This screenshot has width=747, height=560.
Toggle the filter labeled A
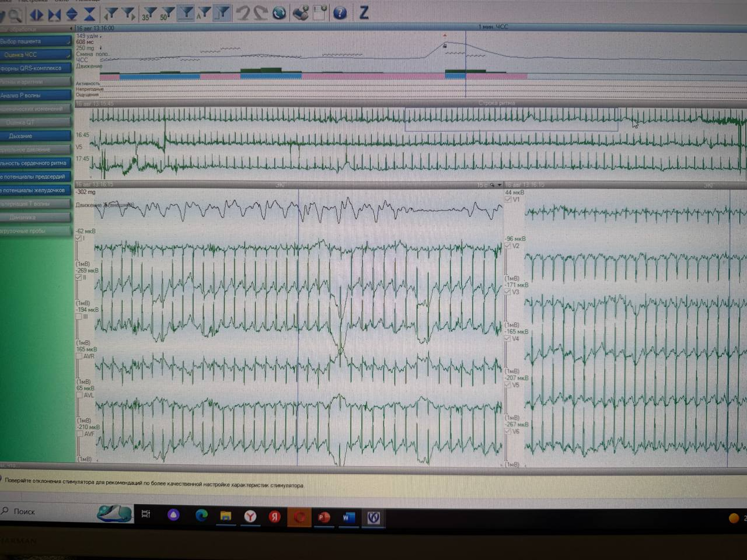click(x=204, y=12)
